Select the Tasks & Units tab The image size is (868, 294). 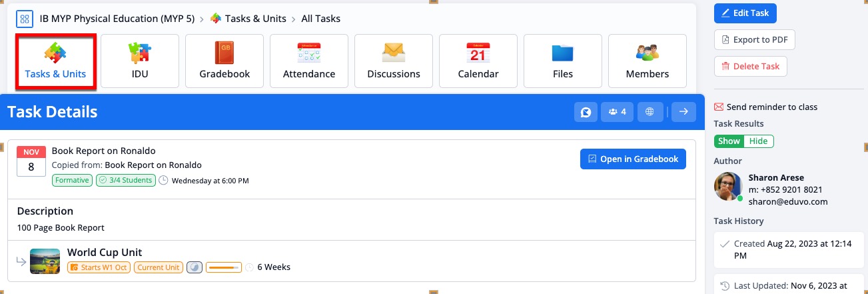point(56,61)
